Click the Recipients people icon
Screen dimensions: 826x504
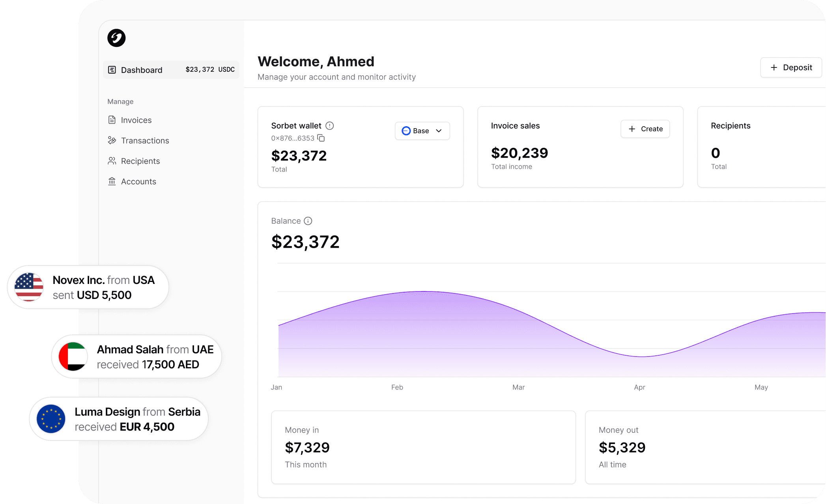(x=112, y=161)
